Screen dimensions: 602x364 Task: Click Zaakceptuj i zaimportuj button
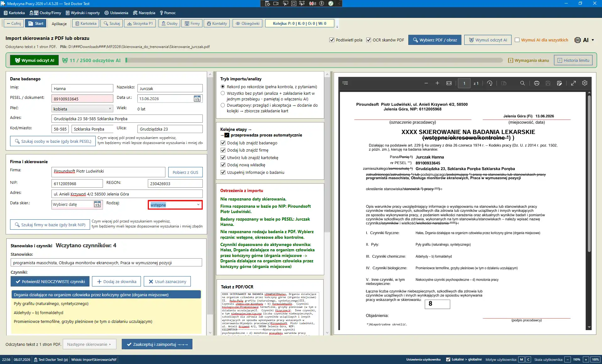157,344
